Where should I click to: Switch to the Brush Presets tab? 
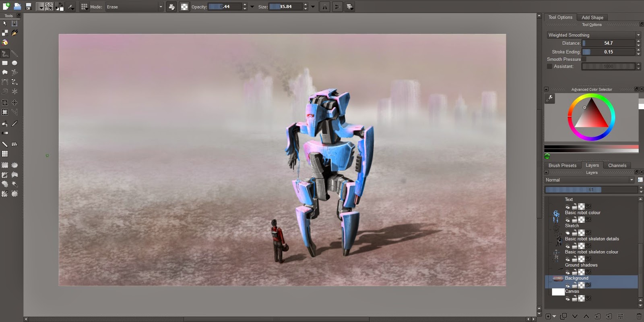click(x=562, y=165)
